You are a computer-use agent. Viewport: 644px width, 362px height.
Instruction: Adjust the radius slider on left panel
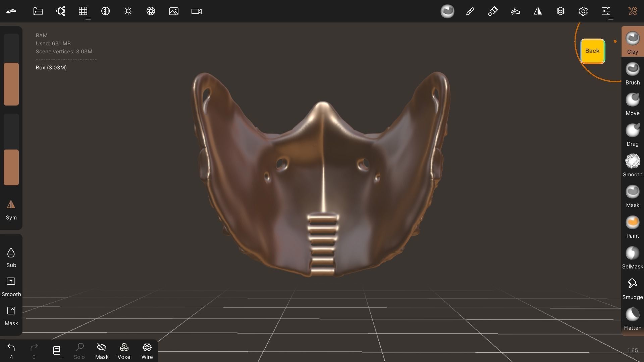[11, 69]
